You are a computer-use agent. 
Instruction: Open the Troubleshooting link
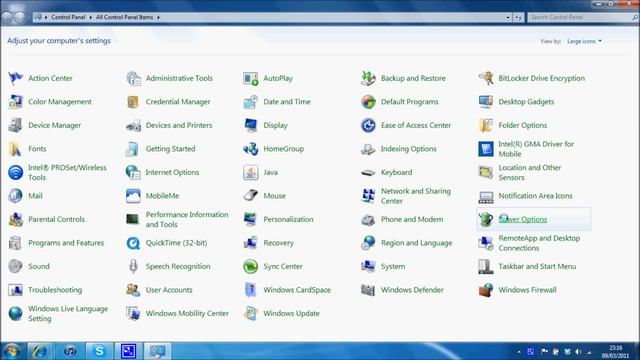[55, 290]
